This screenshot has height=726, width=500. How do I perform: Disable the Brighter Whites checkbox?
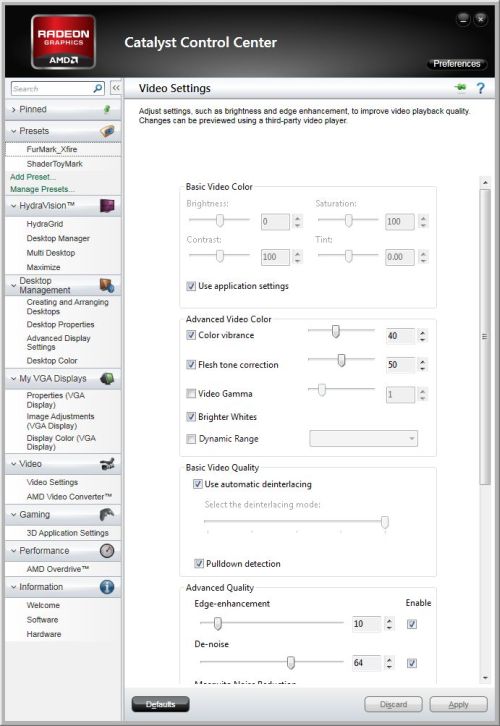pos(191,417)
